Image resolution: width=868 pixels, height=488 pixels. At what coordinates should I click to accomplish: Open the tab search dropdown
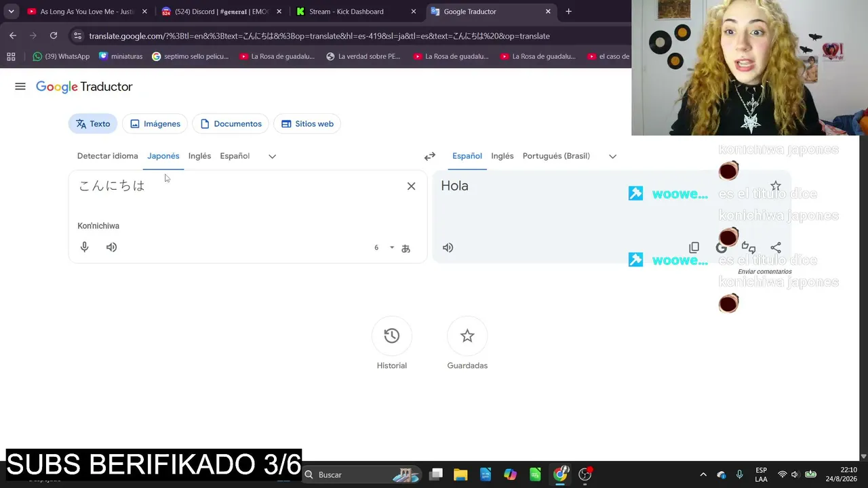pos(11,12)
